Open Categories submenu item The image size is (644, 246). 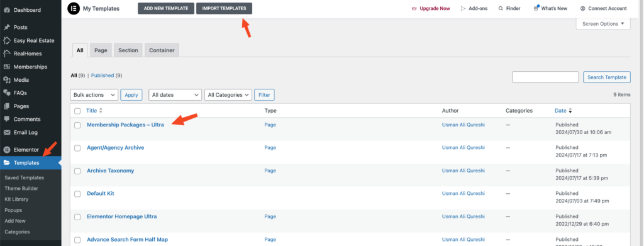click(17, 232)
